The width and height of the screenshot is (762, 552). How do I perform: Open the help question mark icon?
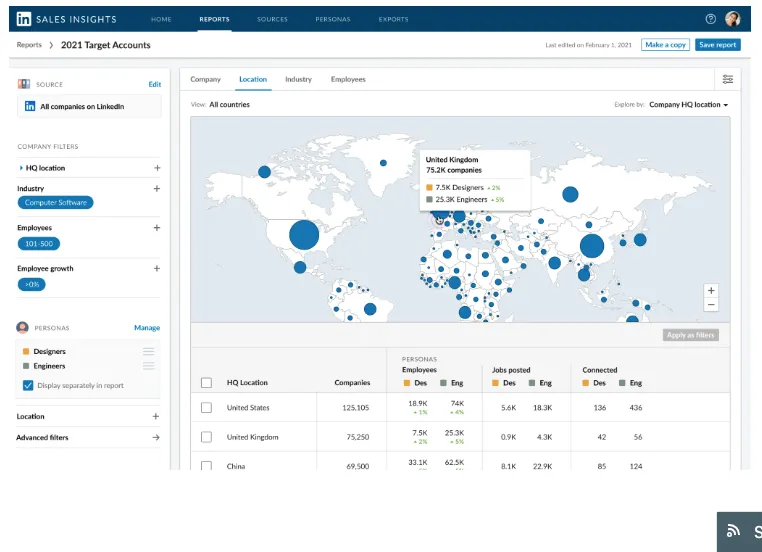coord(710,19)
